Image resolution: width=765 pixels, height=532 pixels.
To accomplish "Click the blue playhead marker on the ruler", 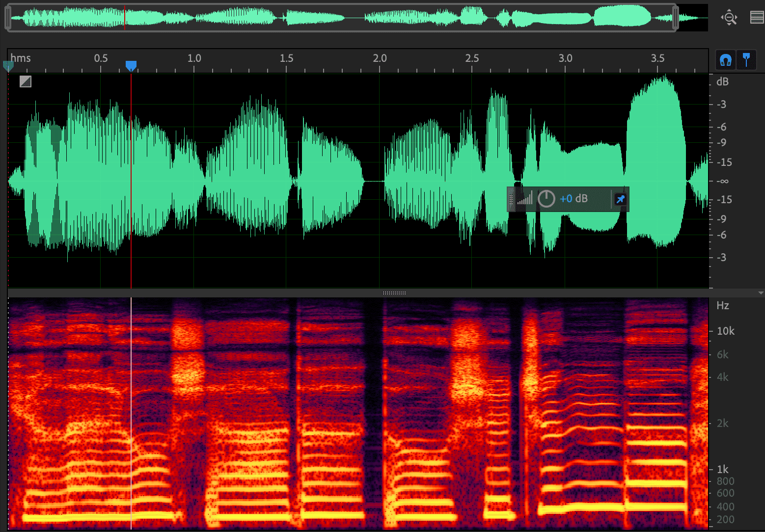I will 131,66.
